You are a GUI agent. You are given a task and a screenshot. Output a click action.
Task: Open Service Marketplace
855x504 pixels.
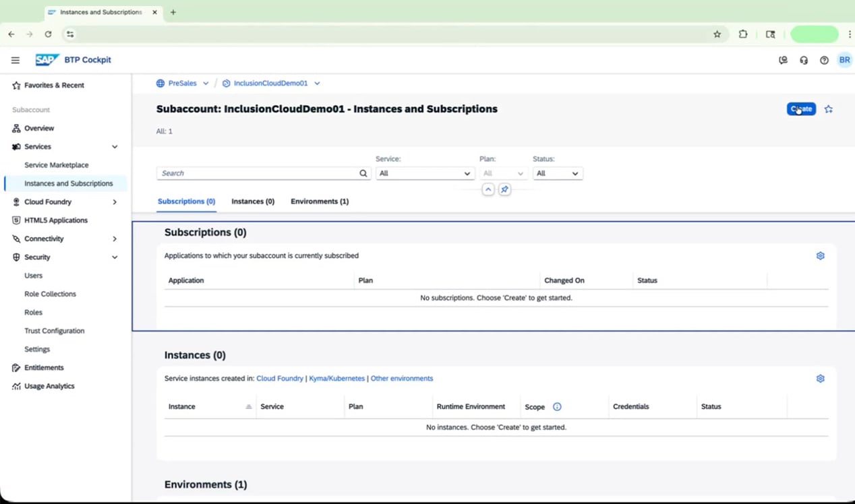57,165
